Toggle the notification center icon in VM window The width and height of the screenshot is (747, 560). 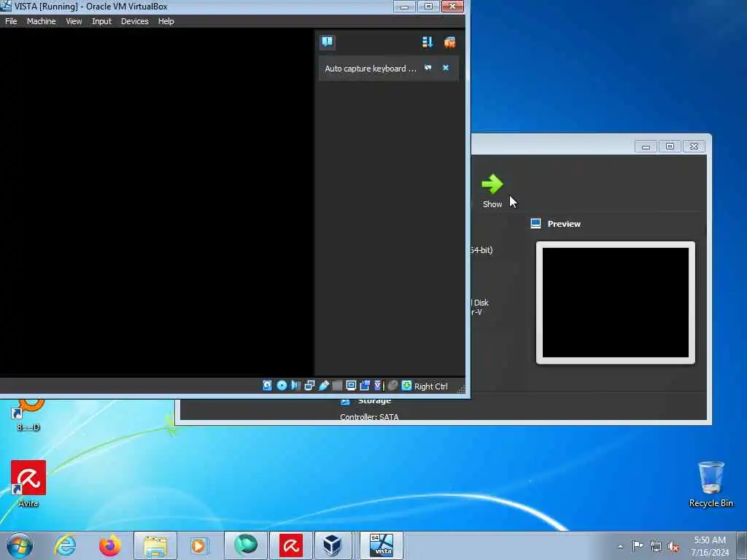tap(328, 42)
